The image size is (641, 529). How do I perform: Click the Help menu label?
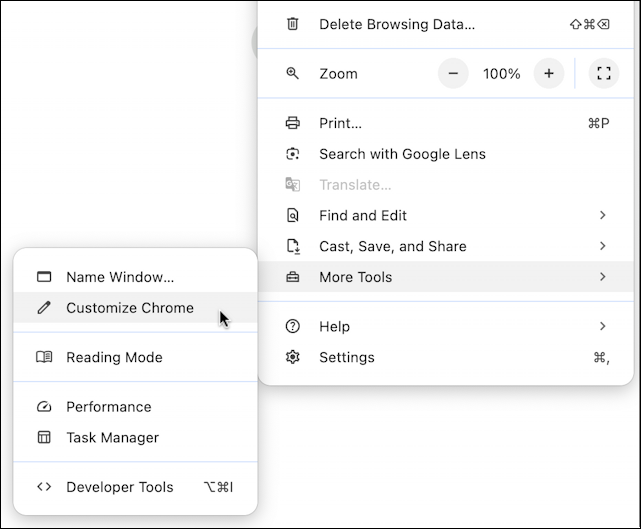tap(334, 326)
